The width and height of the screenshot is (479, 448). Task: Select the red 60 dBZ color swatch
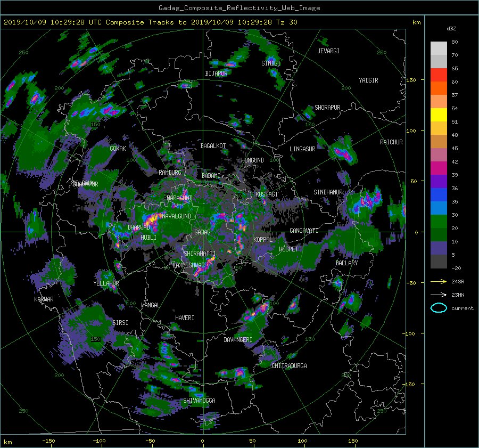439,75
